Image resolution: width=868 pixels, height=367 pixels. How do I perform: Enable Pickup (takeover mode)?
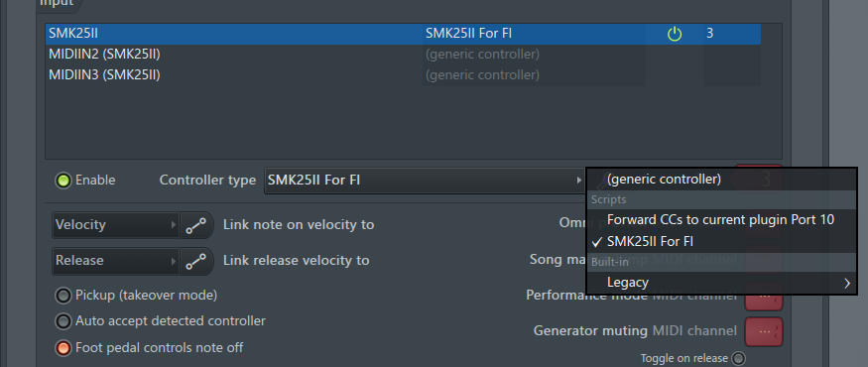(x=63, y=296)
